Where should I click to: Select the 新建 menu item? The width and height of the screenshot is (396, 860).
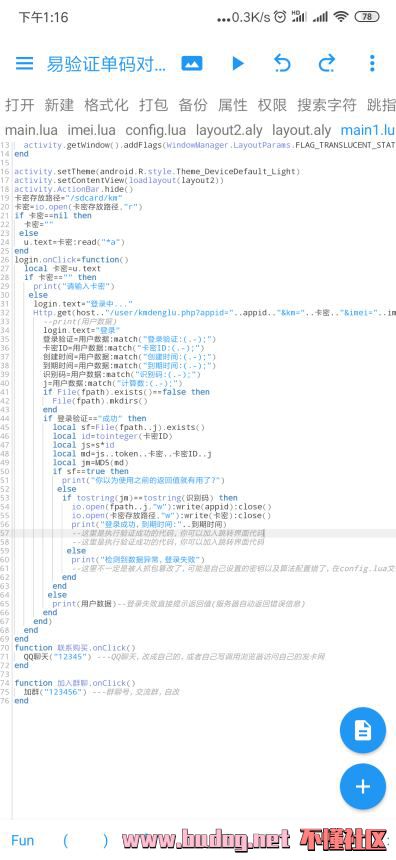click(59, 105)
